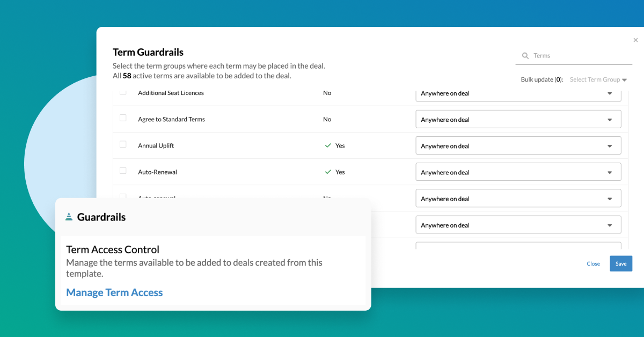Close the Term Guardrails dialog with X
This screenshot has height=337, width=644.
[635, 40]
